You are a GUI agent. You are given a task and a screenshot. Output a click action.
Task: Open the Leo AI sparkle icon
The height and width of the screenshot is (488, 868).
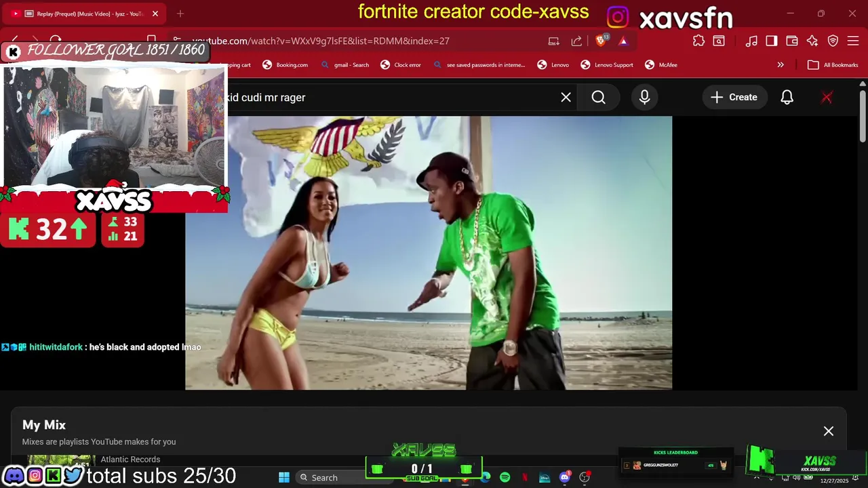click(x=812, y=41)
